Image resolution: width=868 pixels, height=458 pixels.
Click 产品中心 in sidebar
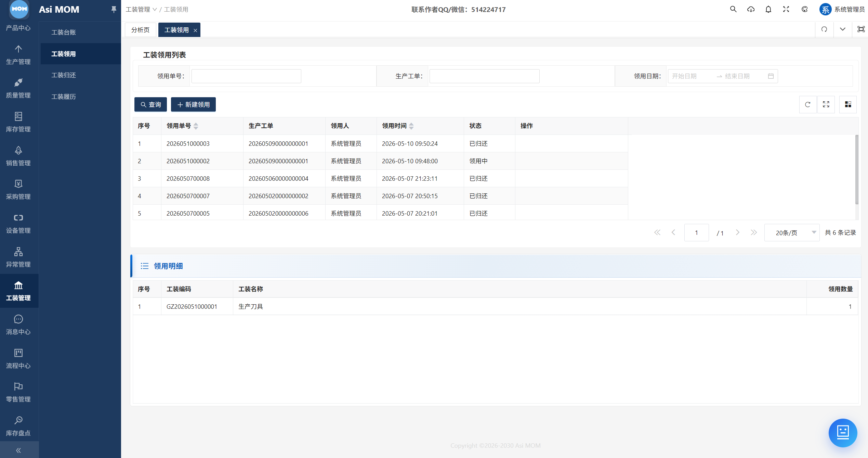[18, 28]
